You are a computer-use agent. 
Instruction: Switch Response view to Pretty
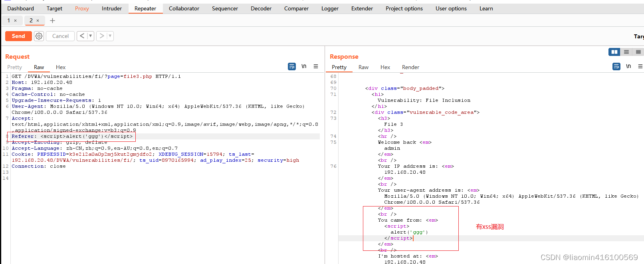click(x=339, y=67)
